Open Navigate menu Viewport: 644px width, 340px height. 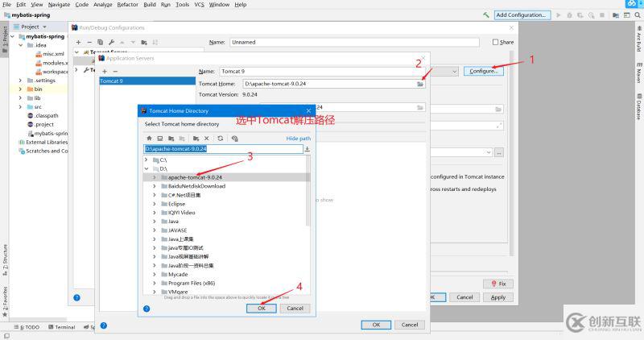tap(59, 5)
